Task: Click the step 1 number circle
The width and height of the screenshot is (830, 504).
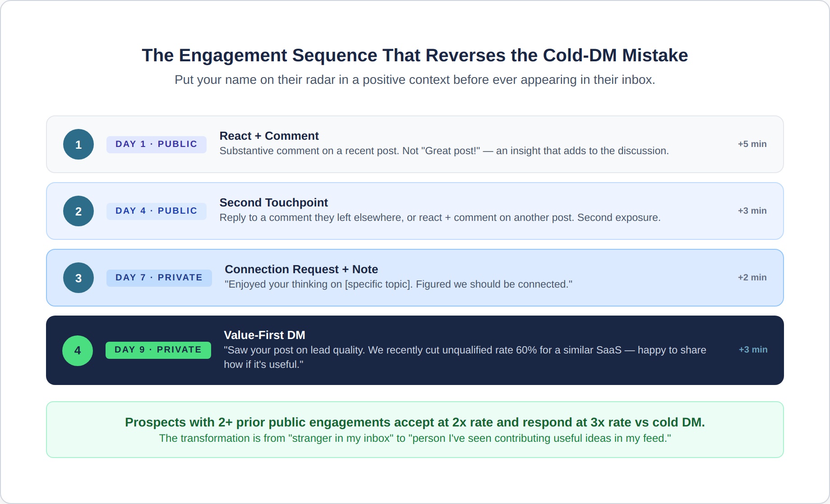Action: [78, 144]
